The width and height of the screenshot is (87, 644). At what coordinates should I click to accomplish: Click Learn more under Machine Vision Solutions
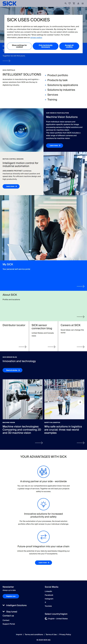(54, 146)
